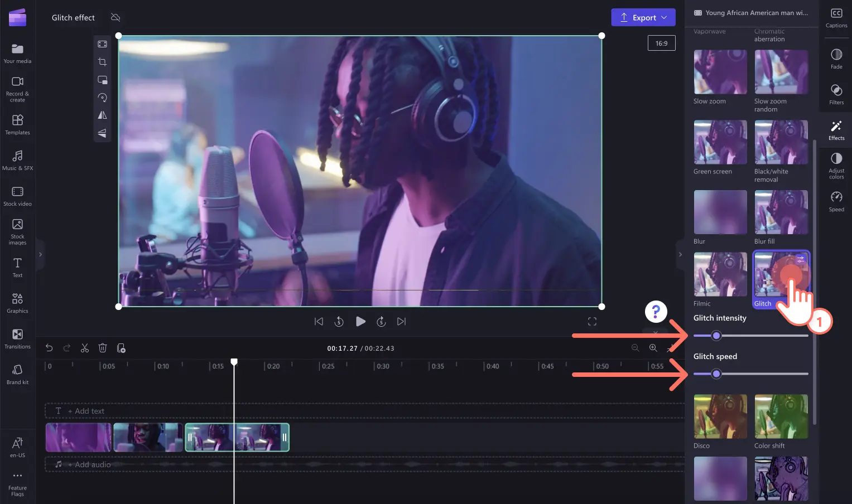Open the Fade panel tab
This screenshot has width=852, height=504.
(836, 59)
